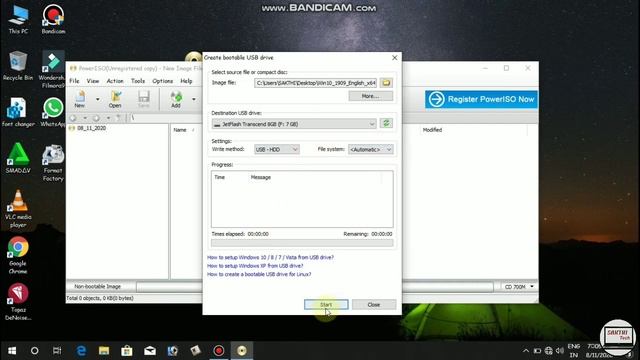This screenshot has height=360, width=640.
Task: Open Task View on the taskbar
Action: click(x=57, y=351)
